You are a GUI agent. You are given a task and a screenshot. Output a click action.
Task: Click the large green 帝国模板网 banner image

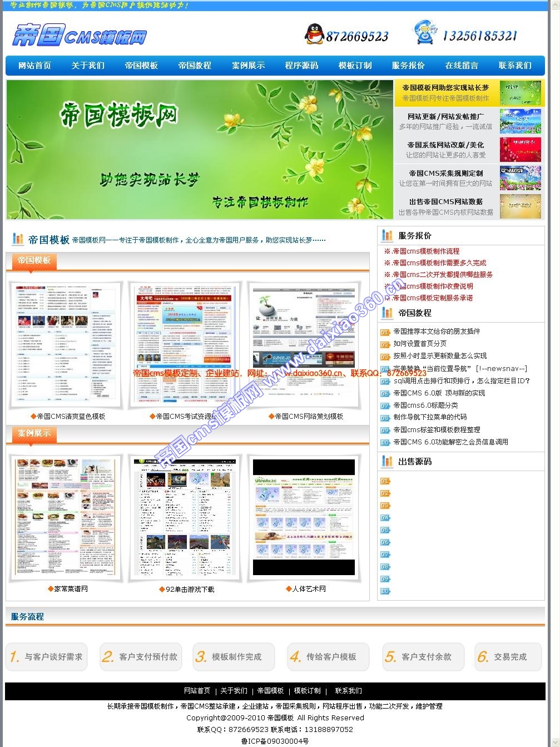[200, 150]
